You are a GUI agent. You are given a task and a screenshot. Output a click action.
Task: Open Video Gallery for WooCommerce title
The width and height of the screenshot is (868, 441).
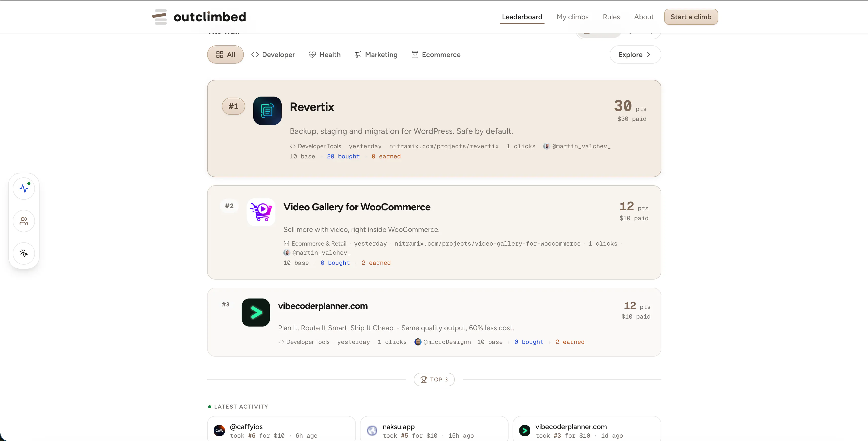click(x=357, y=207)
